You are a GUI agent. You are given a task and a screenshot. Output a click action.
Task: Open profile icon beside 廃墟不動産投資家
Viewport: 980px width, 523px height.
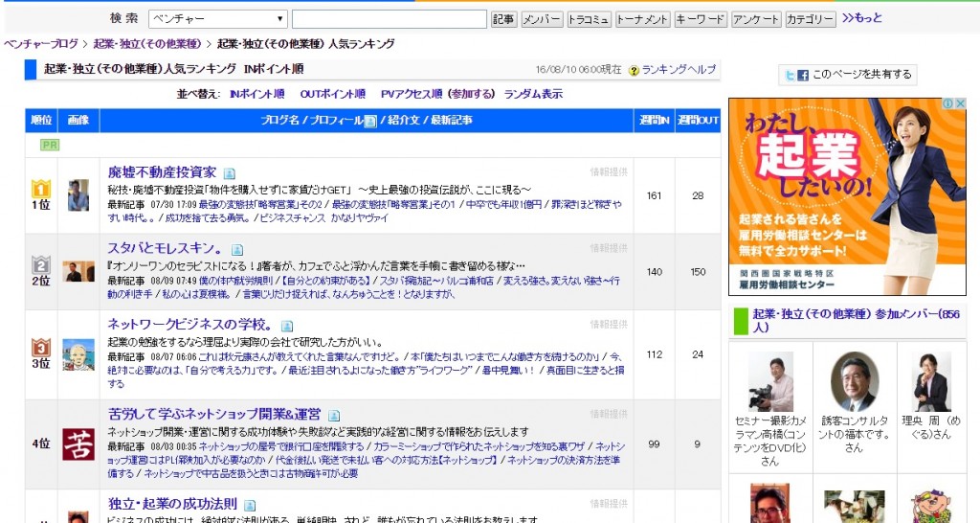(229, 173)
